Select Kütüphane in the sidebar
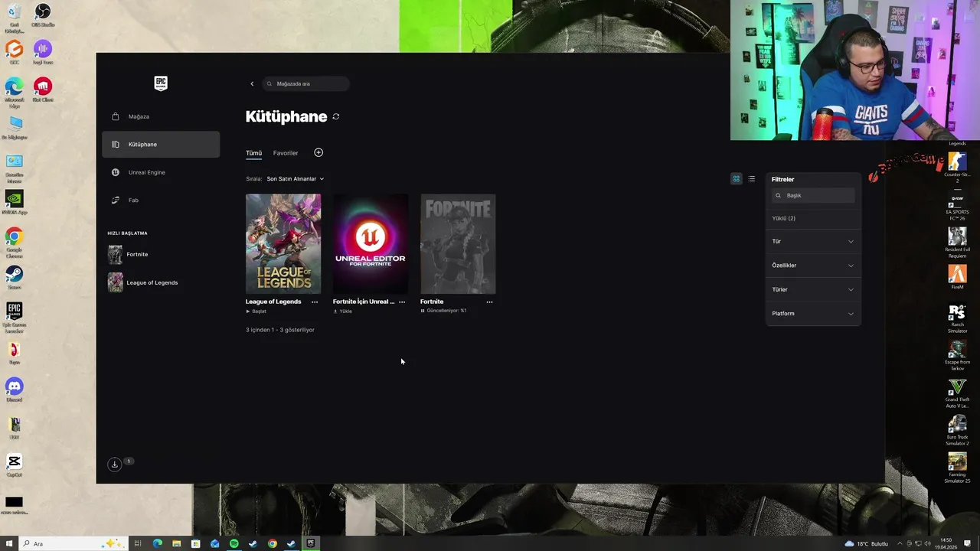 (161, 145)
